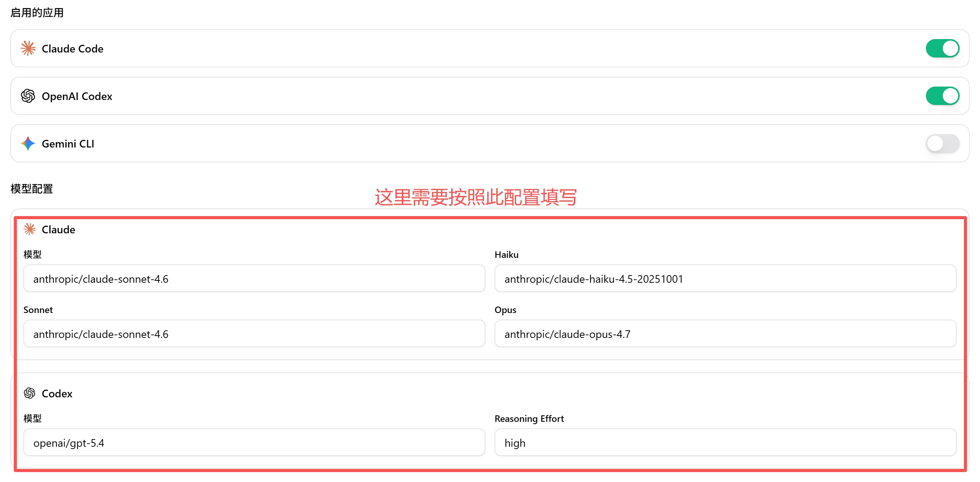The height and width of the screenshot is (482, 980).
Task: Click the Claude section title
Action: [58, 230]
